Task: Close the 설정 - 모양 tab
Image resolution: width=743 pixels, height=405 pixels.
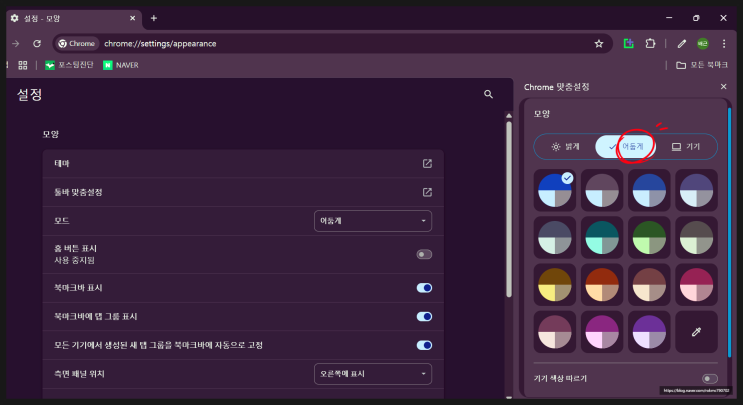Action: (x=132, y=18)
